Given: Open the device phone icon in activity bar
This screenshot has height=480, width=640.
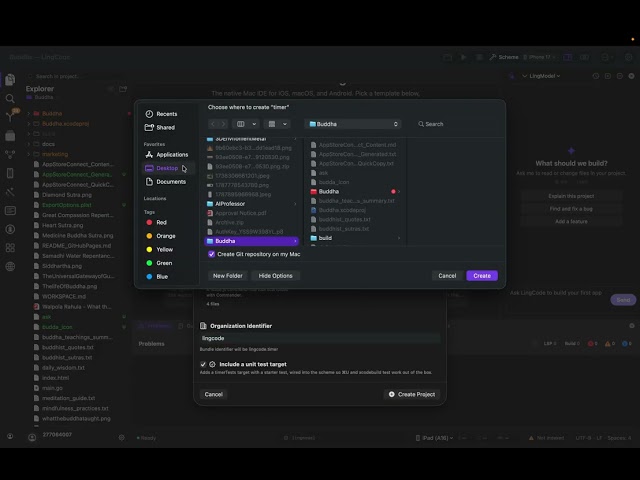Looking at the screenshot, I should (10, 173).
